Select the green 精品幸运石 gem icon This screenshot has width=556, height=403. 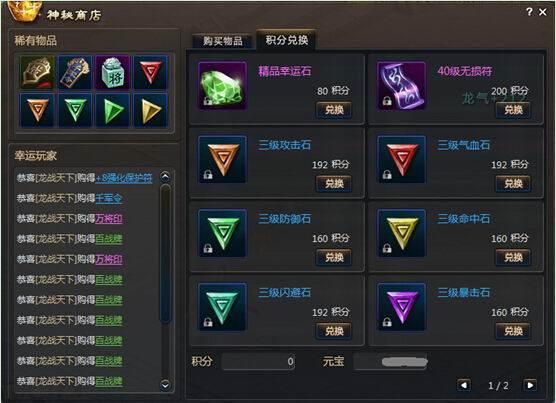coord(222,85)
